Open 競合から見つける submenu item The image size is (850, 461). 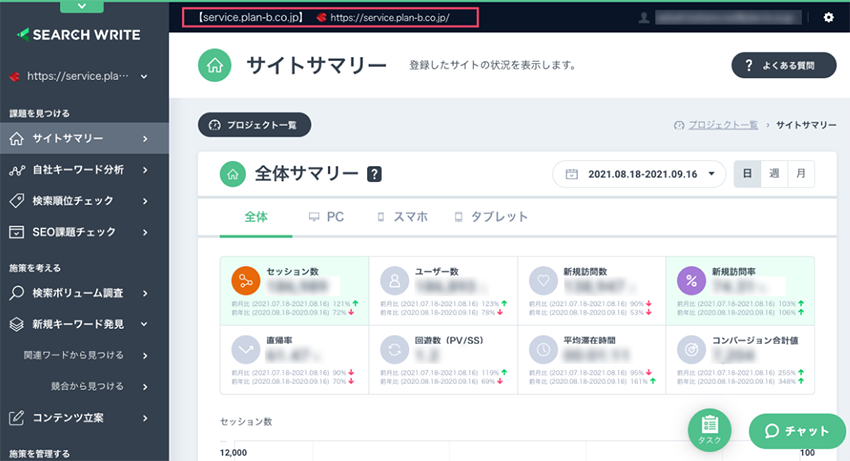(x=85, y=386)
